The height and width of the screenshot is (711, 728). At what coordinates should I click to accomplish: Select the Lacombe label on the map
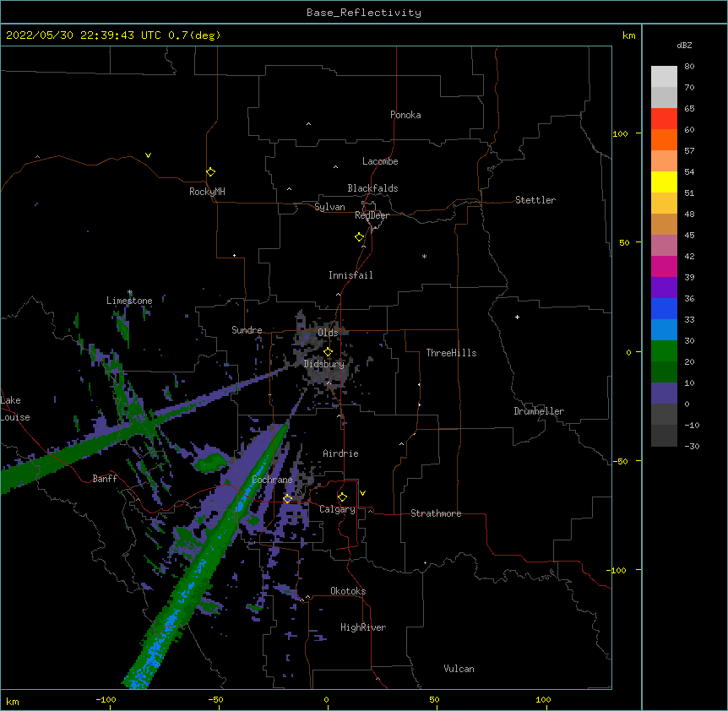[380, 161]
